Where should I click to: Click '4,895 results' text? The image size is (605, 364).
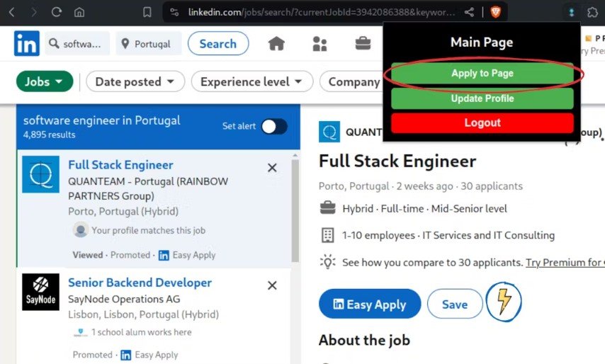[x=49, y=135]
